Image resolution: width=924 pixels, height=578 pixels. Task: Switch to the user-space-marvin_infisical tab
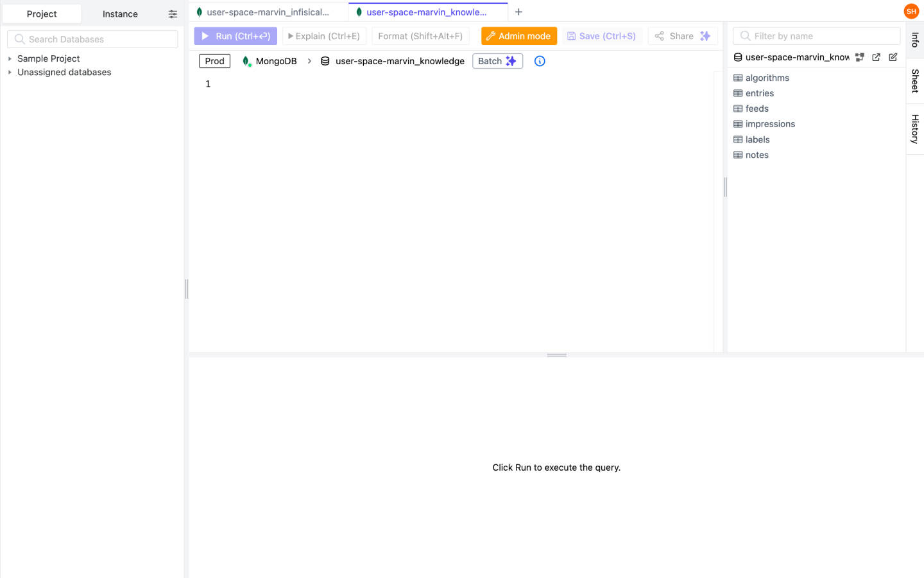(267, 12)
